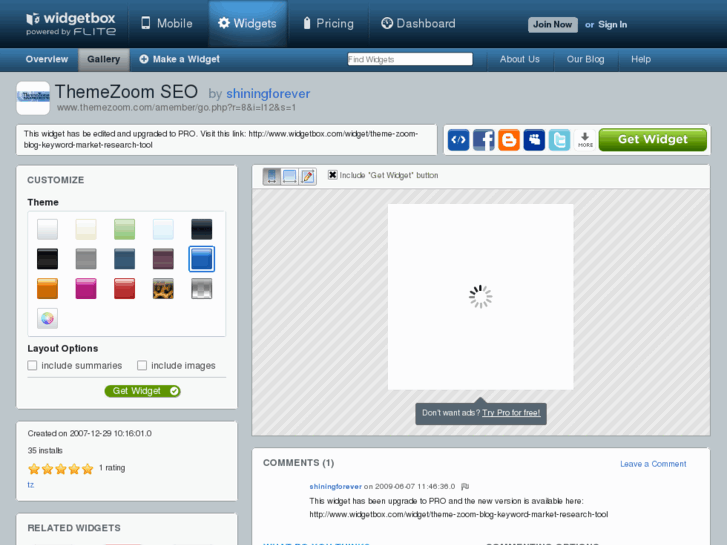This screenshot has width=727, height=545.
Task: Click the flag icon on comment
Action: coord(465,486)
